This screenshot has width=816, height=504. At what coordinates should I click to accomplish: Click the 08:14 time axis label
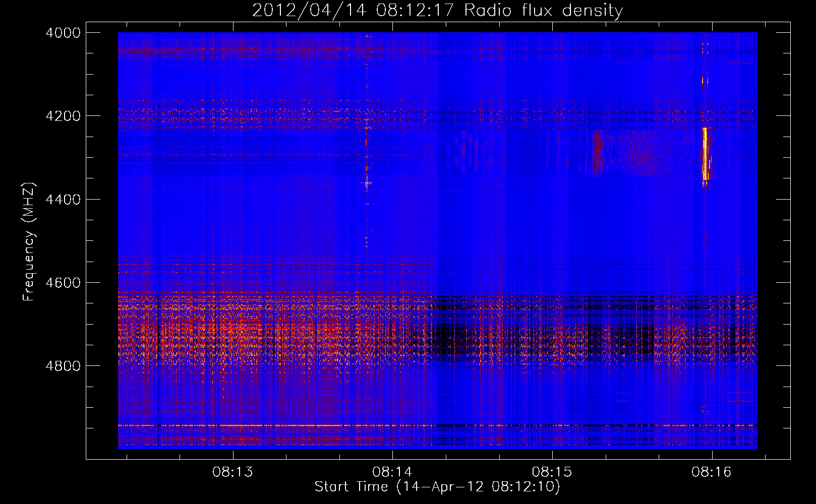coord(392,472)
